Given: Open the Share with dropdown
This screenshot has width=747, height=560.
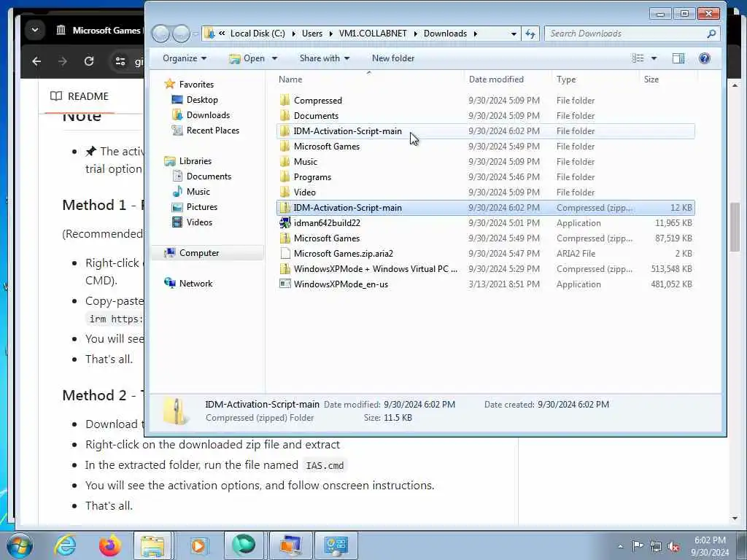Looking at the screenshot, I should [325, 58].
